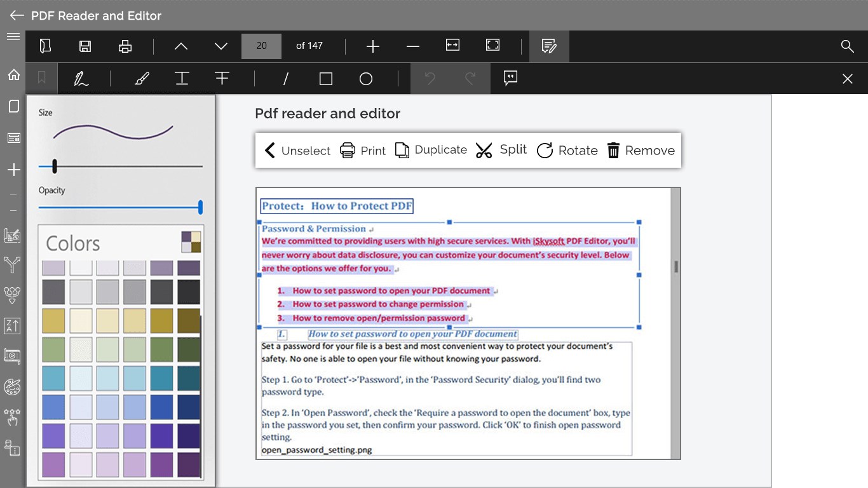Select the rectangle shape tool
The width and height of the screenshot is (868, 488).
point(326,79)
